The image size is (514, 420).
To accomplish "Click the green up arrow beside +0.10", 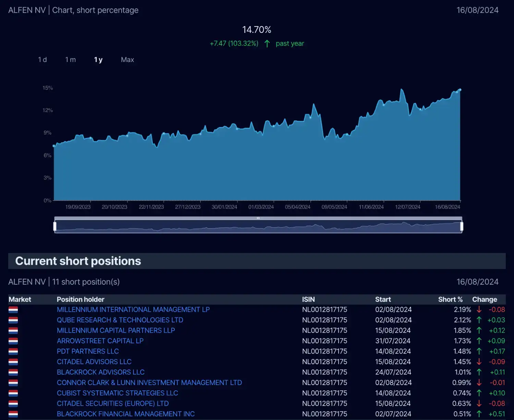I will pos(479,393).
